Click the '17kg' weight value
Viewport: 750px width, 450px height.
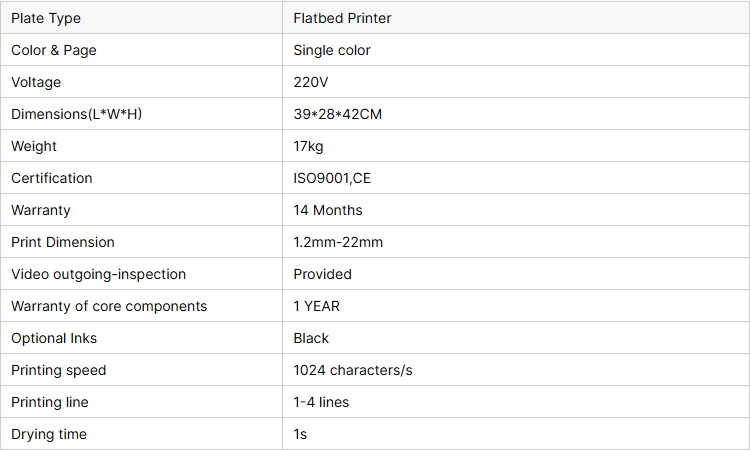click(x=309, y=146)
